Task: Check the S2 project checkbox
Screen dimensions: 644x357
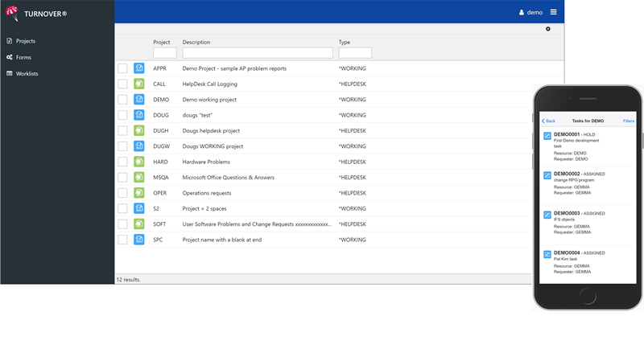Action: tap(122, 208)
